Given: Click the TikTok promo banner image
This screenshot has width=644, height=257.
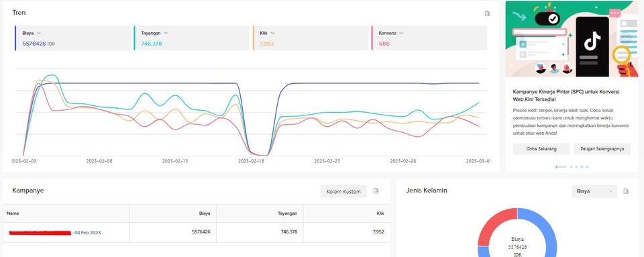Looking at the screenshot, I should (572, 39).
